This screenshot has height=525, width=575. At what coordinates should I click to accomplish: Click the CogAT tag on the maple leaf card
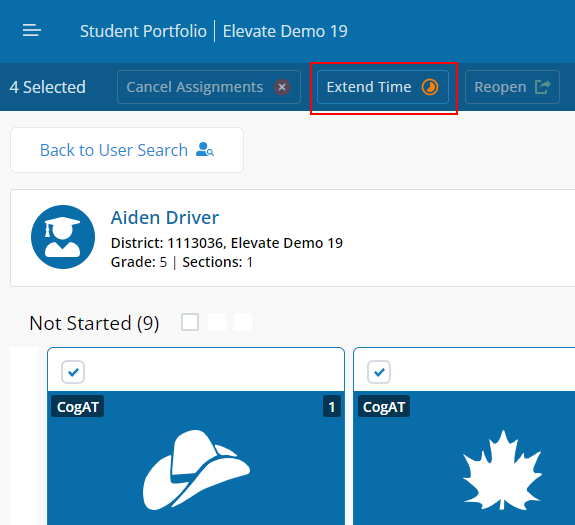tap(384, 407)
